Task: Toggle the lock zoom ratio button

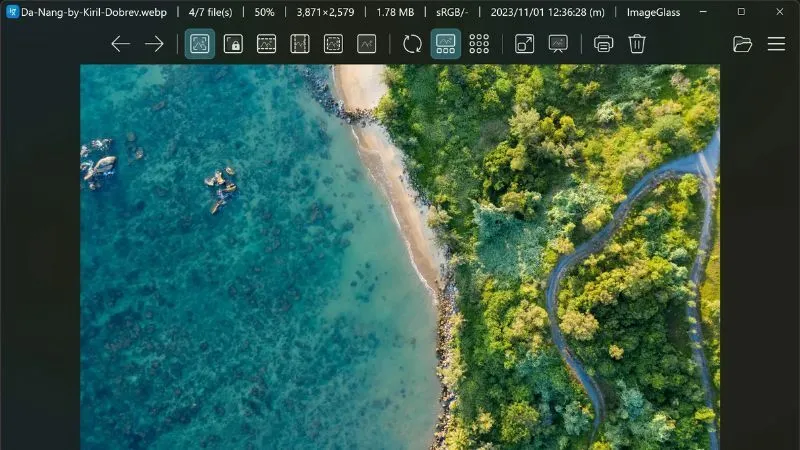Action: coord(233,44)
